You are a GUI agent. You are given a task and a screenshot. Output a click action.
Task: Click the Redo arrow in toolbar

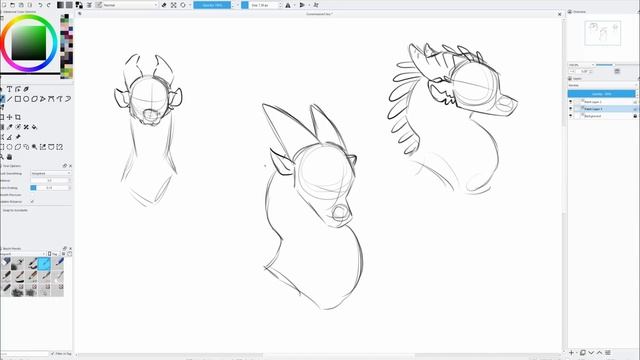[x=49, y=5]
